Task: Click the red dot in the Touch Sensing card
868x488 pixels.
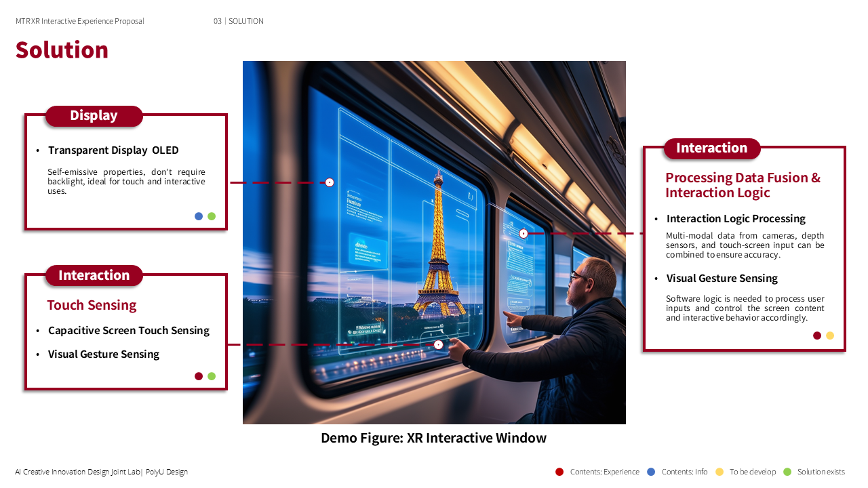Action: pyautogui.click(x=199, y=376)
